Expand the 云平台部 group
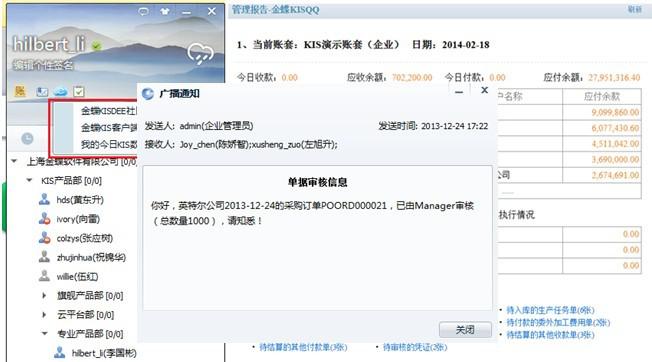652x362 pixels. 44,315
